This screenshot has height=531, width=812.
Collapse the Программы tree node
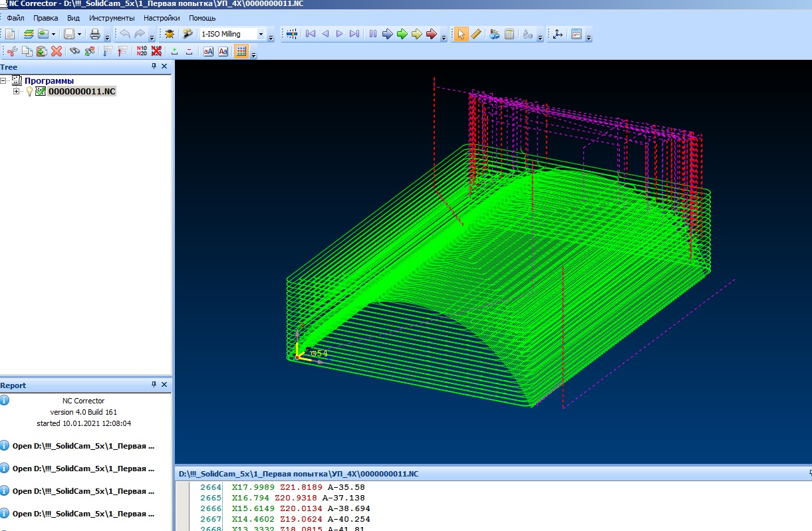point(4,81)
